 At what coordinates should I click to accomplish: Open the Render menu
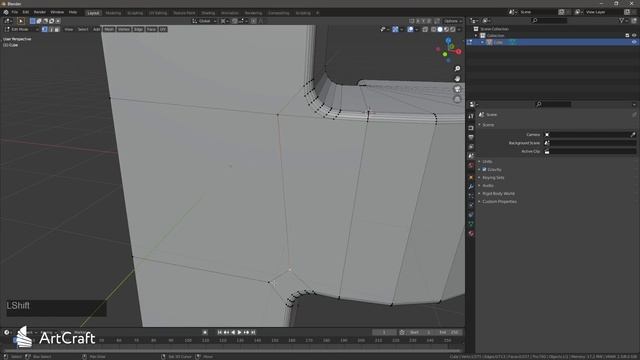tap(40, 12)
